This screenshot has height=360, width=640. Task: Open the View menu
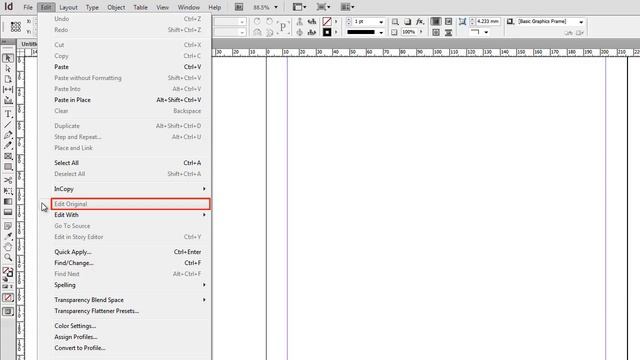162,7
